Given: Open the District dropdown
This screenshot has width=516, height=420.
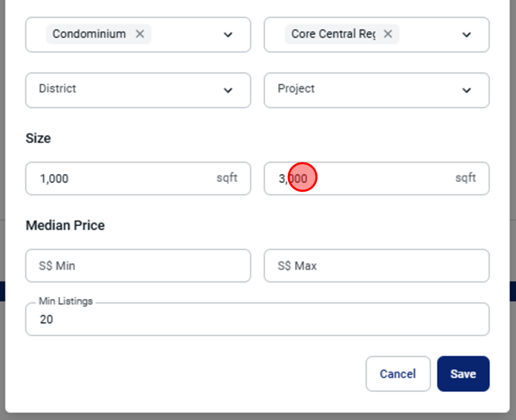Looking at the screenshot, I should [x=138, y=90].
